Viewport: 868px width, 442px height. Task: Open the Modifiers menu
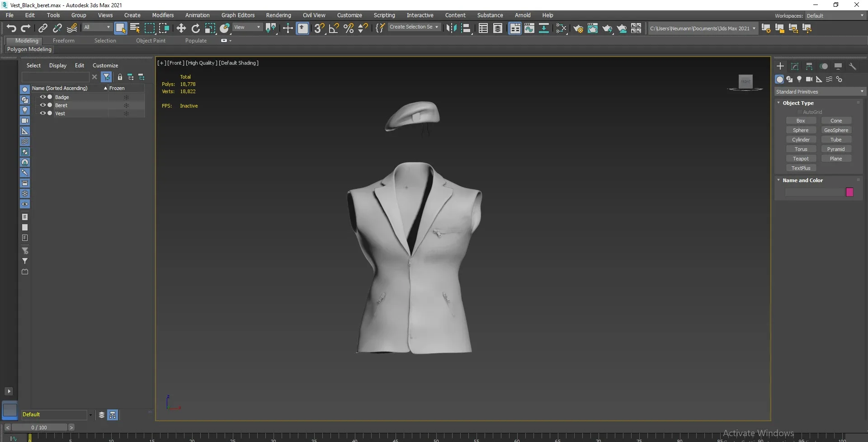[x=163, y=15]
